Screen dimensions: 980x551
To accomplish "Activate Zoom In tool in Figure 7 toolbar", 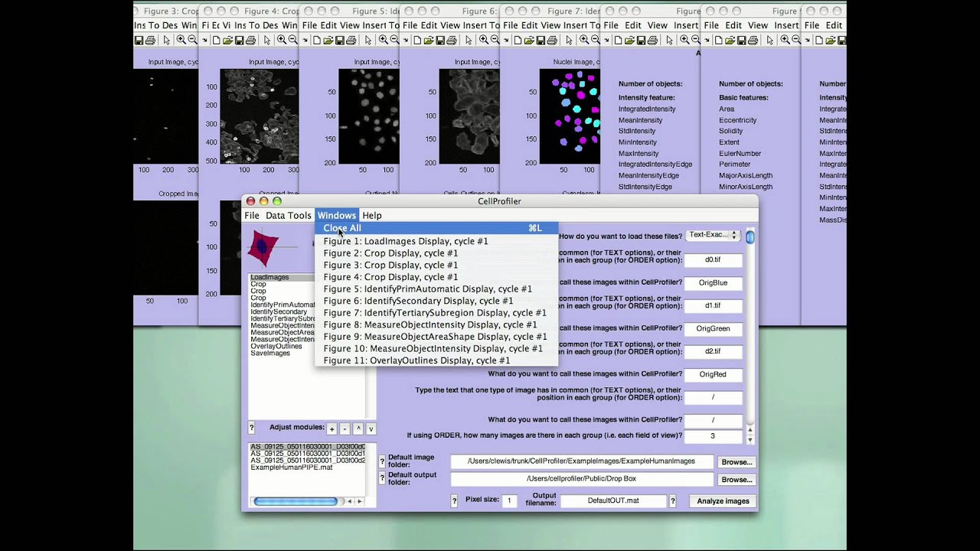I will pyautogui.click(x=583, y=40).
